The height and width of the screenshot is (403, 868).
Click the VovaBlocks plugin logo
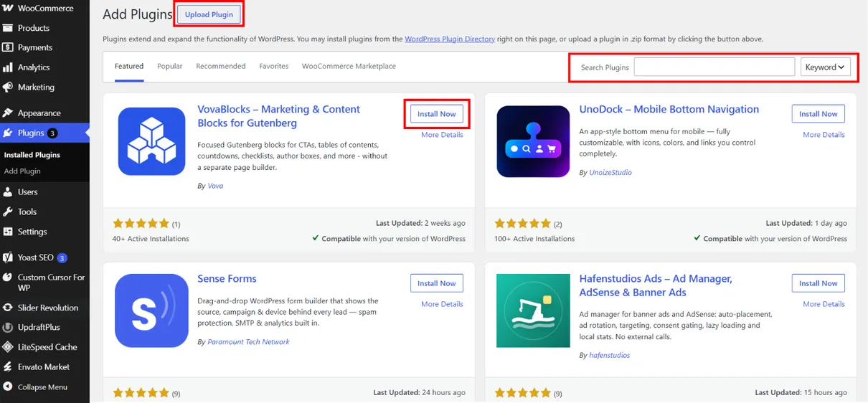coord(151,141)
